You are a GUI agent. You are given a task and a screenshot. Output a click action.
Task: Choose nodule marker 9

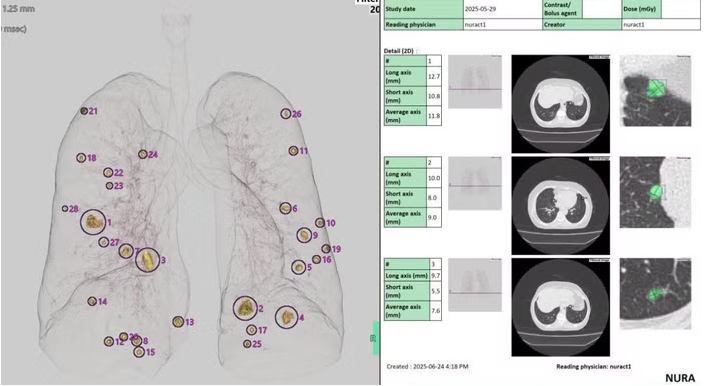click(x=304, y=235)
